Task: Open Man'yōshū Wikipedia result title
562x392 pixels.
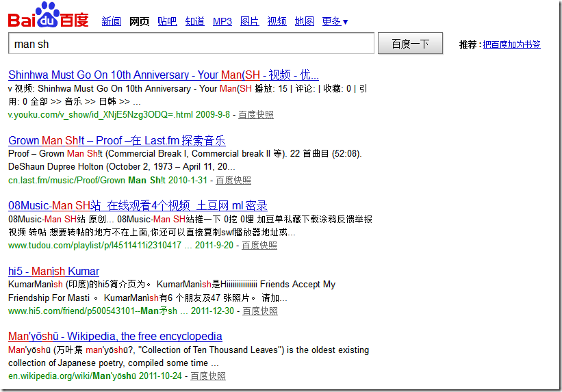Action: pyautogui.click(x=115, y=337)
